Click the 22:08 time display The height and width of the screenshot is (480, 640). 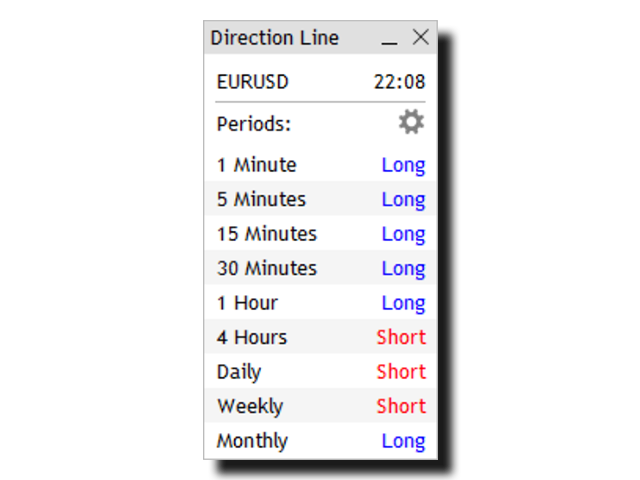click(400, 82)
